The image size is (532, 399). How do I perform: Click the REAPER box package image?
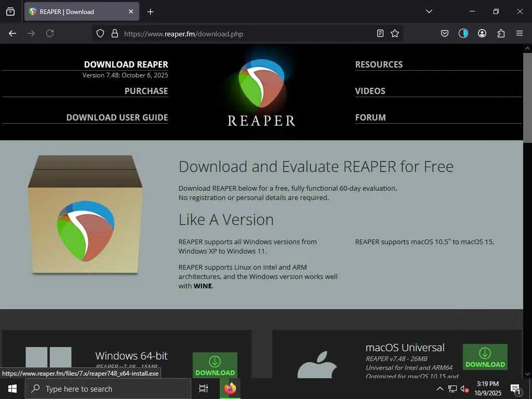85,215
